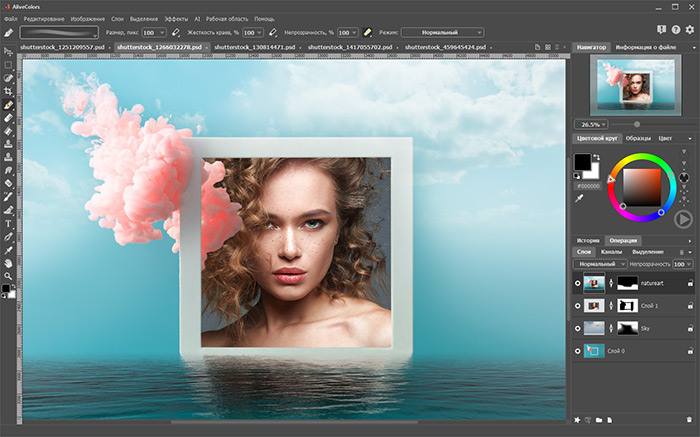This screenshot has width=700, height=437.
Task: Select the Text tool
Action: tap(9, 223)
